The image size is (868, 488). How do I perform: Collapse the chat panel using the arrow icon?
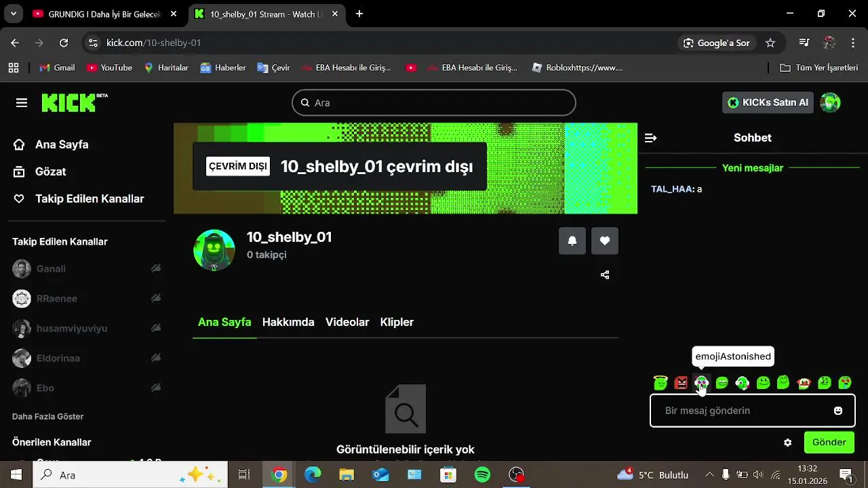click(650, 138)
